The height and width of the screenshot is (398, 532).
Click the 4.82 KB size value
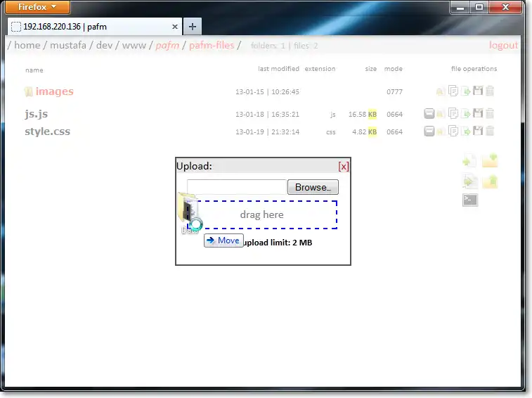pos(365,131)
